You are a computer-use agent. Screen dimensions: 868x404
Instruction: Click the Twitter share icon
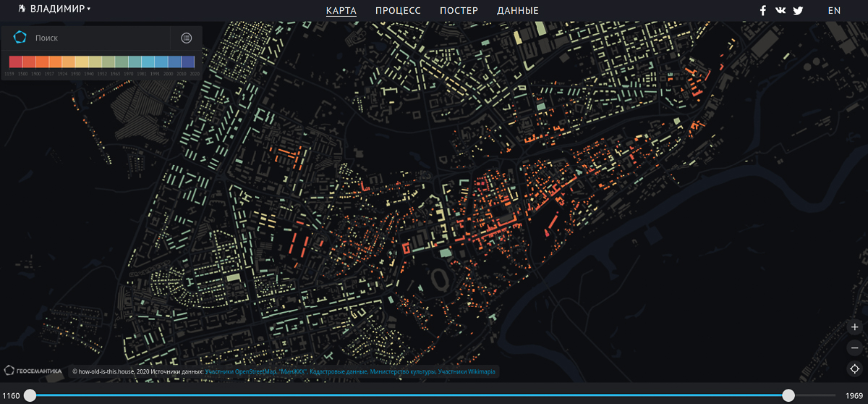coord(798,10)
